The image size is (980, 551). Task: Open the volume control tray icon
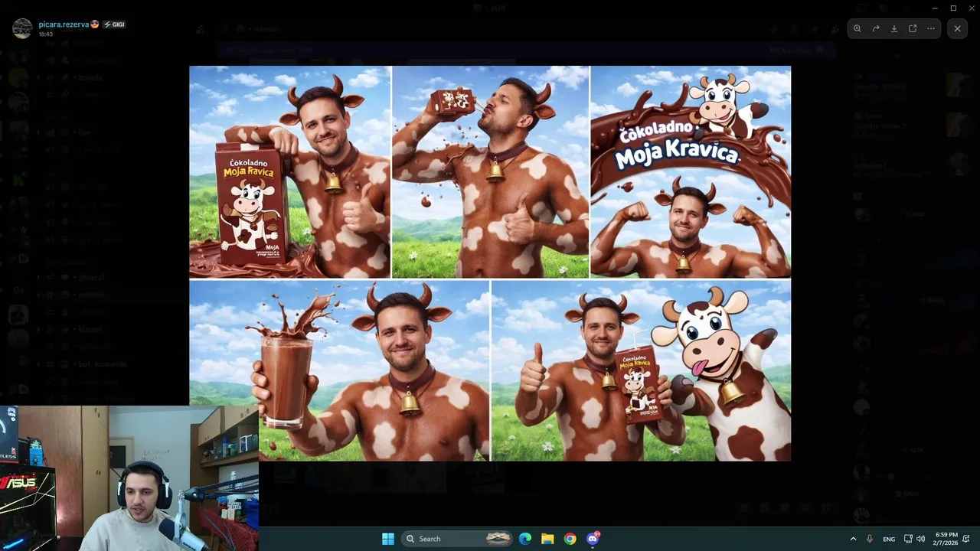(x=920, y=539)
